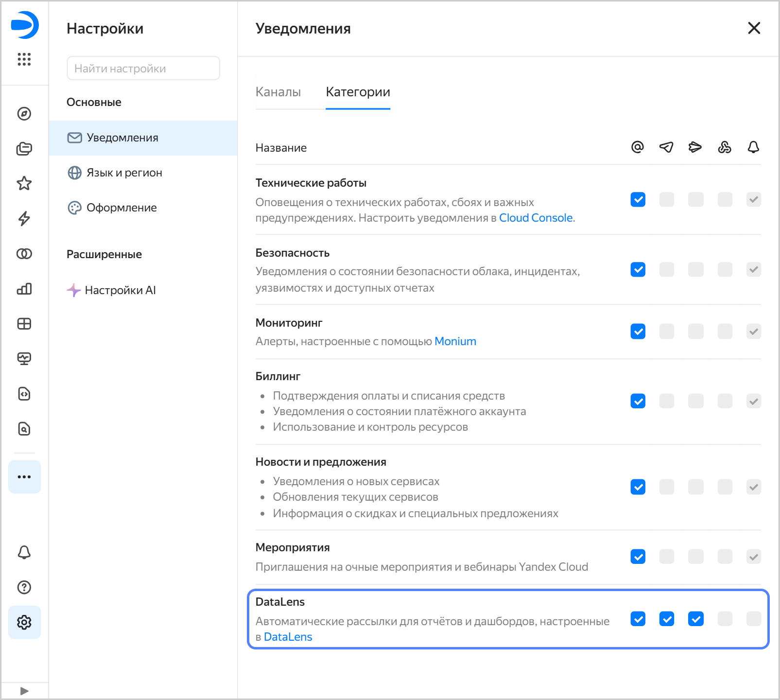The width and height of the screenshot is (780, 700).
Task: Uncheck DataLens Telegram checkbox
Action: [667, 619]
